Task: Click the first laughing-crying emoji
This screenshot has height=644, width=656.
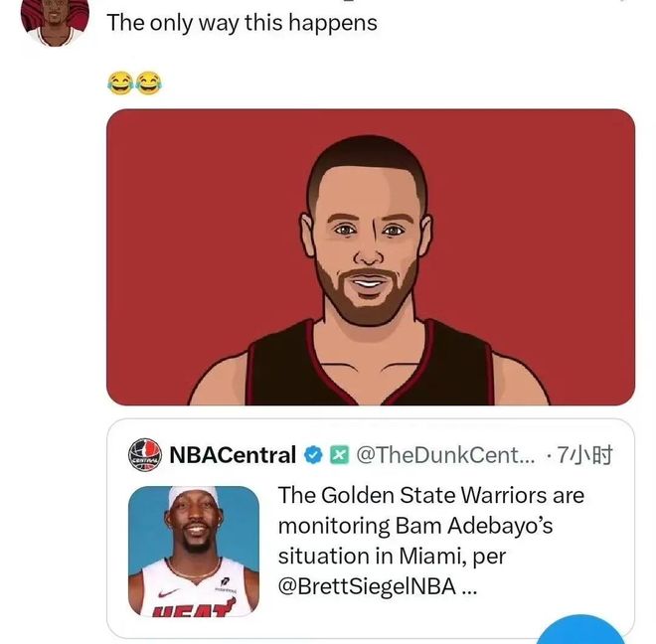Action: (x=119, y=82)
